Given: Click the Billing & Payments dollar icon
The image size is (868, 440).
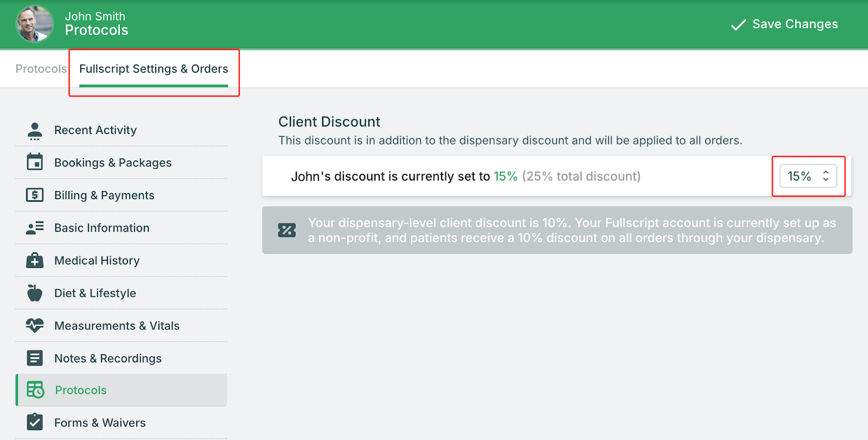Looking at the screenshot, I should [35, 195].
